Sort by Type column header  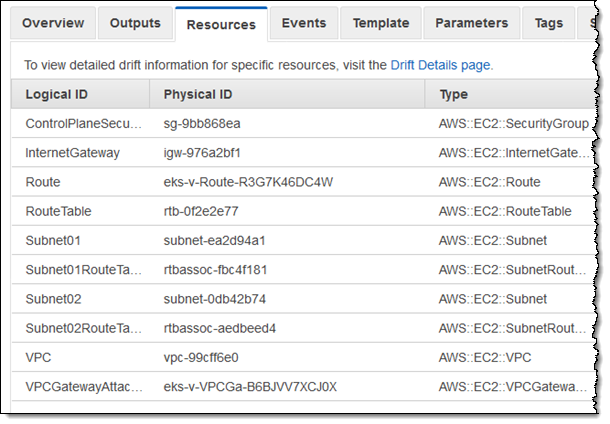point(456,94)
